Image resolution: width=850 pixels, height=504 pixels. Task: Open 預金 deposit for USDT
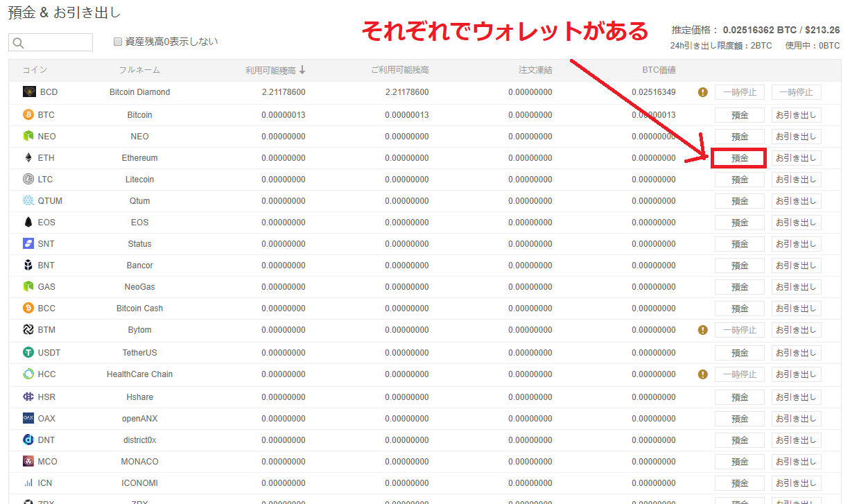(740, 353)
